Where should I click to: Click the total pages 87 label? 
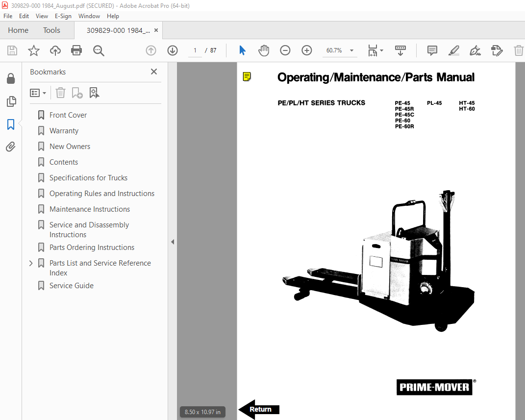pos(213,50)
